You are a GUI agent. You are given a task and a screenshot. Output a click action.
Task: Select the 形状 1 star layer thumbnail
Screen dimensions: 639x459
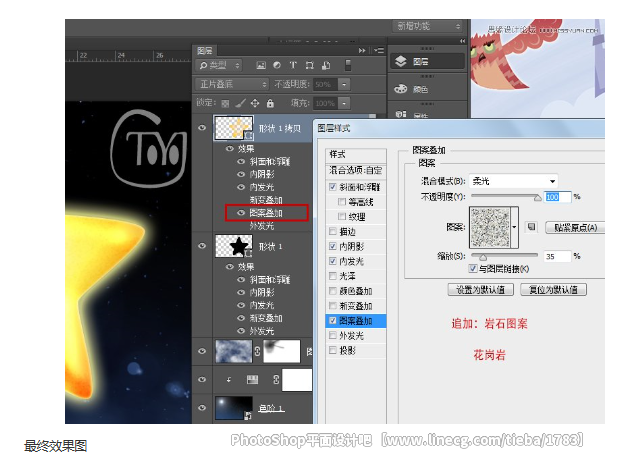click(234, 246)
